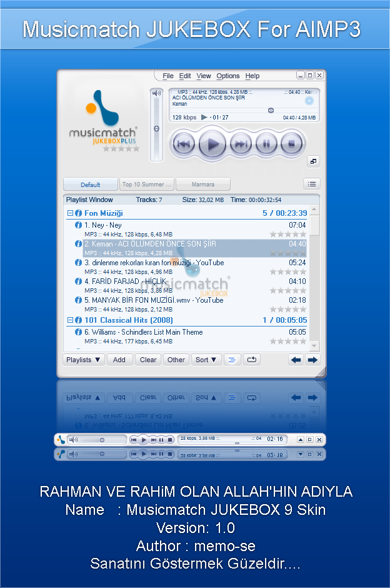Select track 6. Williams - Schindlers List Main Theme
The width and height of the screenshot is (390, 588).
(x=194, y=337)
